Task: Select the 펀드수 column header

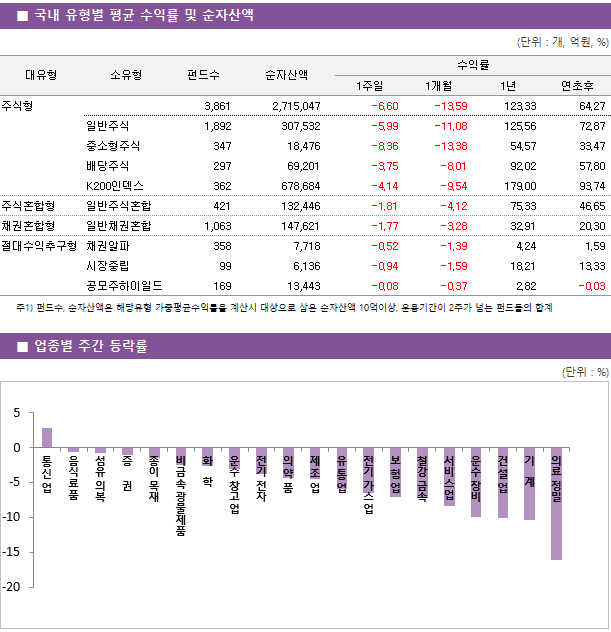Action: 203,75
